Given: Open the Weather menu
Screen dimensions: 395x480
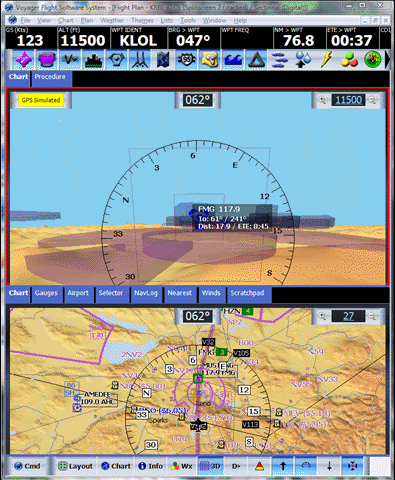Looking at the screenshot, I should point(112,20).
